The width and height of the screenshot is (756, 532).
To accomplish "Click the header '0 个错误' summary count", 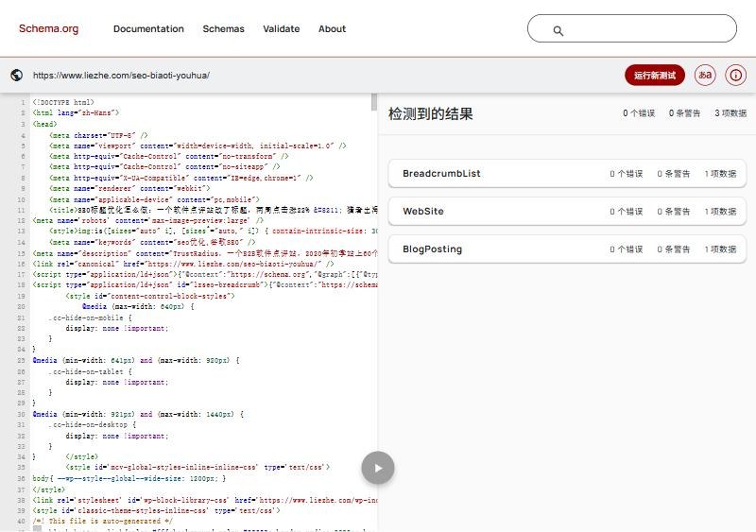I will coord(639,113).
